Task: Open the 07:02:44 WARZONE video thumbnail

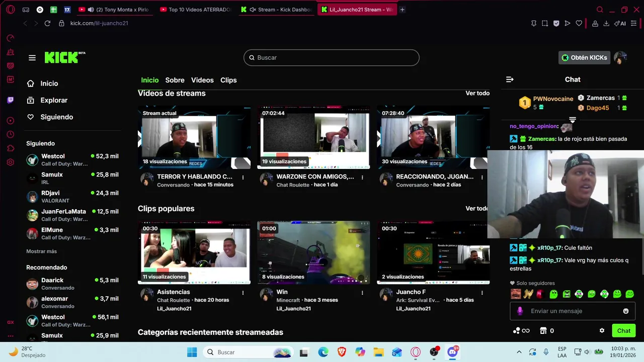Action: (x=313, y=137)
